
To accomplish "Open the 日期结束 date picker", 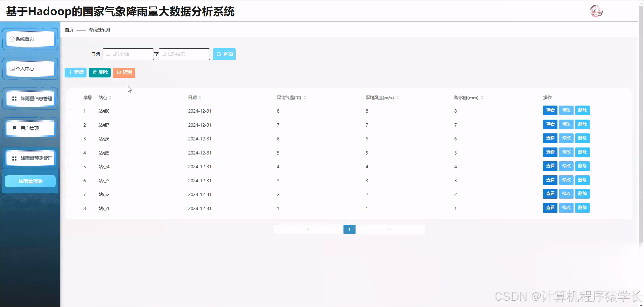I will coord(184,54).
